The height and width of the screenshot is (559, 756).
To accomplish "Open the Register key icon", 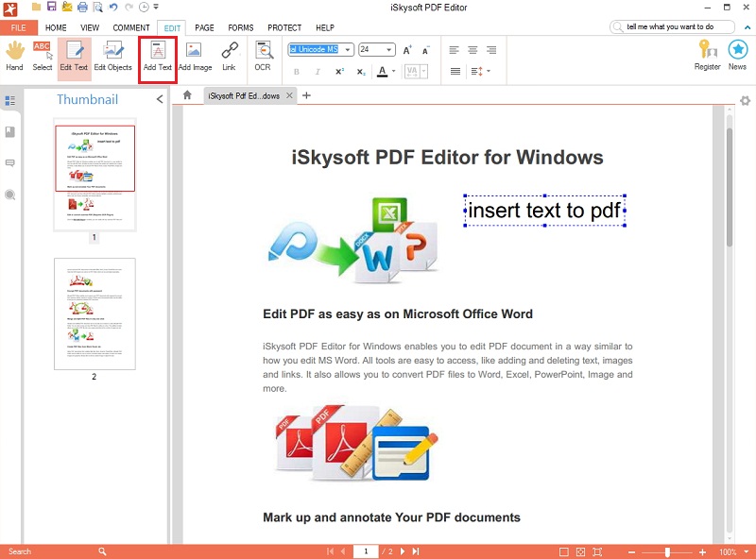I will pos(707,56).
